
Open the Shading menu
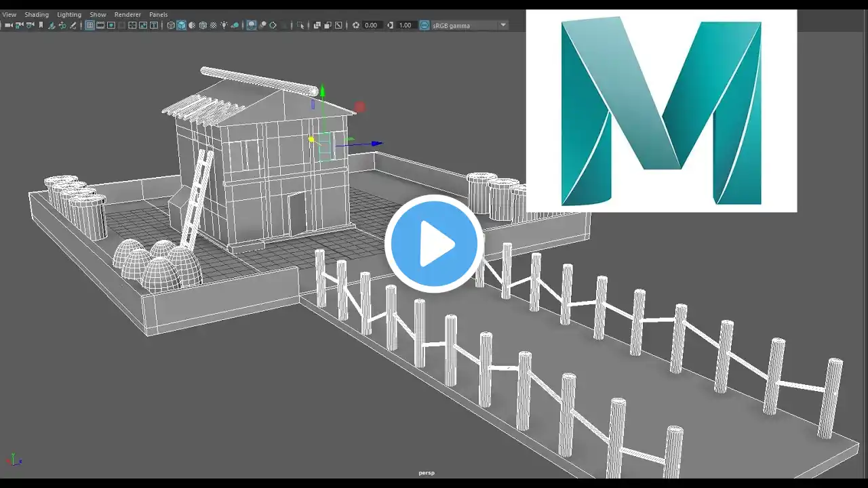(x=37, y=14)
